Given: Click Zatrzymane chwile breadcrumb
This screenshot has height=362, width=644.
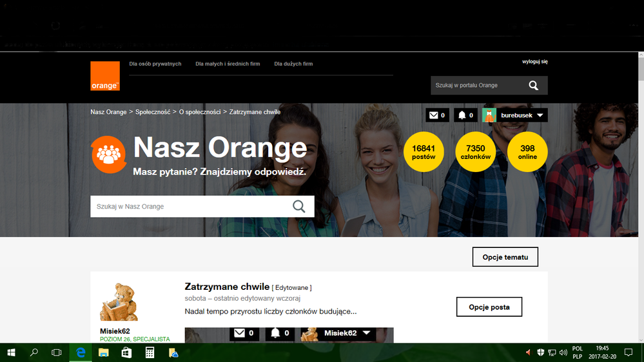Looking at the screenshot, I should point(255,112).
